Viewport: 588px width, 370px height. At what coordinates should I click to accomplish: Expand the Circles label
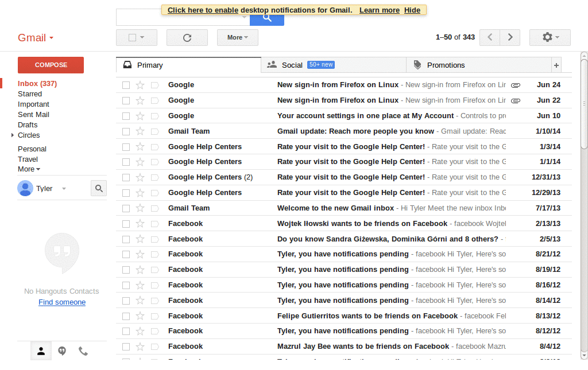tap(13, 135)
